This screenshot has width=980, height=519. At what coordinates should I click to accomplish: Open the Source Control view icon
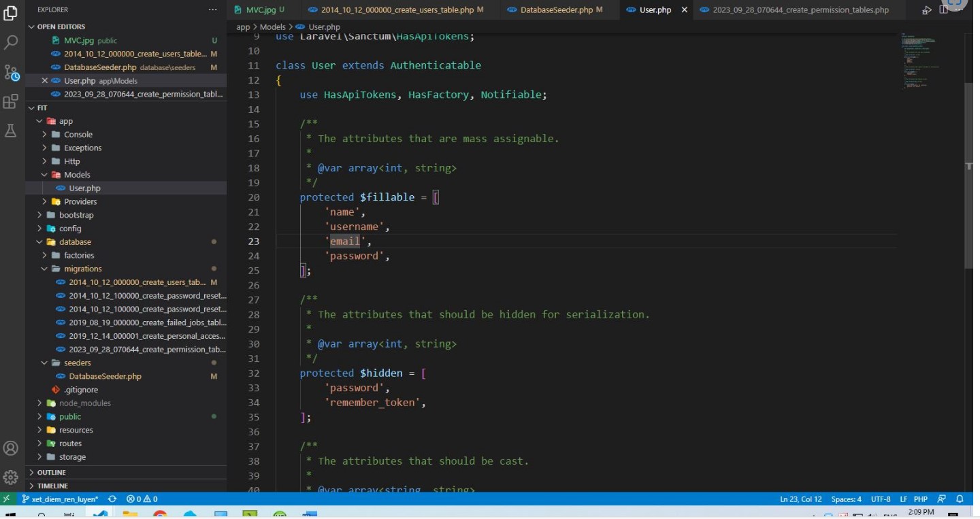[x=11, y=72]
